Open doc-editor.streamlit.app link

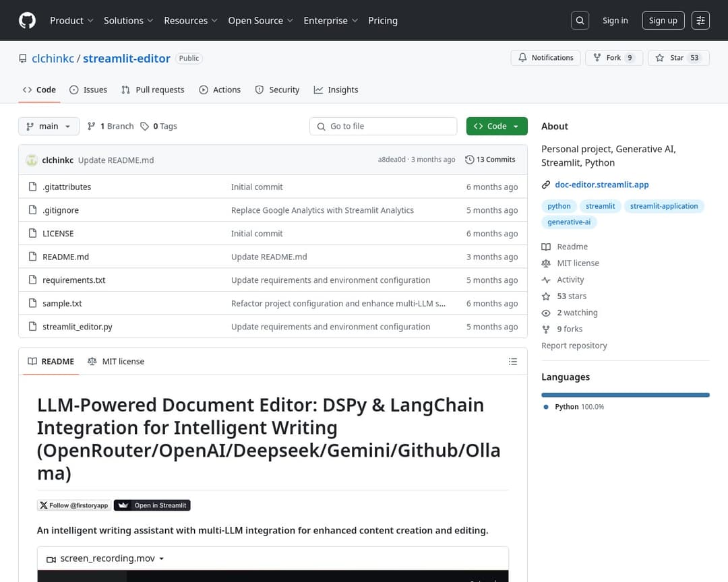(602, 185)
